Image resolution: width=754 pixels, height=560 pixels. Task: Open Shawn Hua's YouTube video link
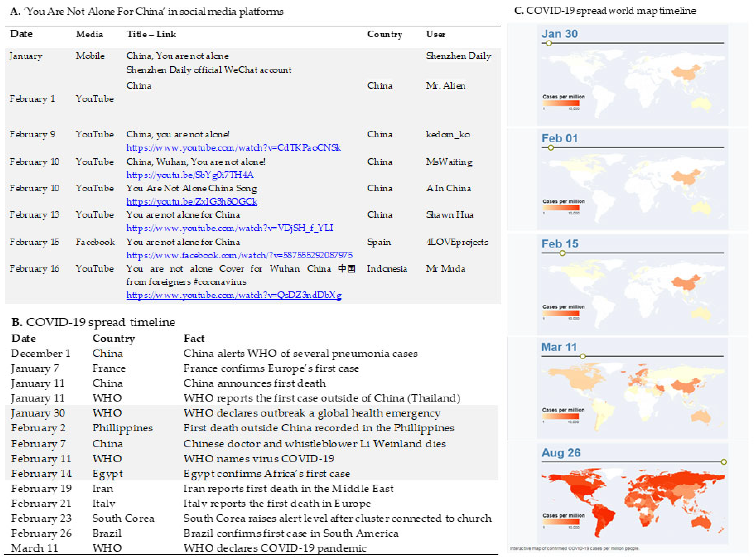point(230,228)
